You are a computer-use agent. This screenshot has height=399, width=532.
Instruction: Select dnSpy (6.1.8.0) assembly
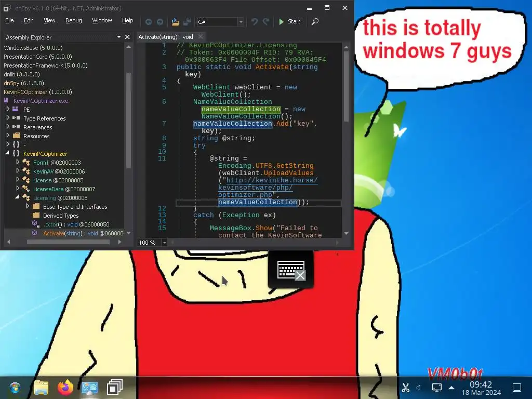pyautogui.click(x=24, y=83)
